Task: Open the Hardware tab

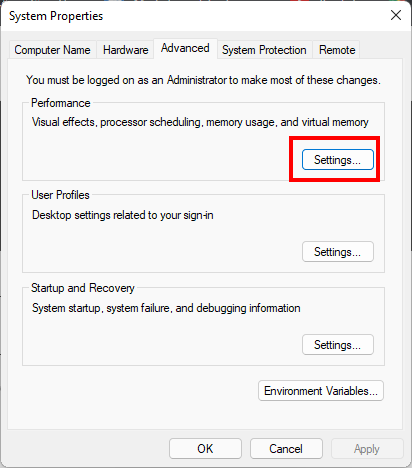Action: pyautogui.click(x=125, y=50)
